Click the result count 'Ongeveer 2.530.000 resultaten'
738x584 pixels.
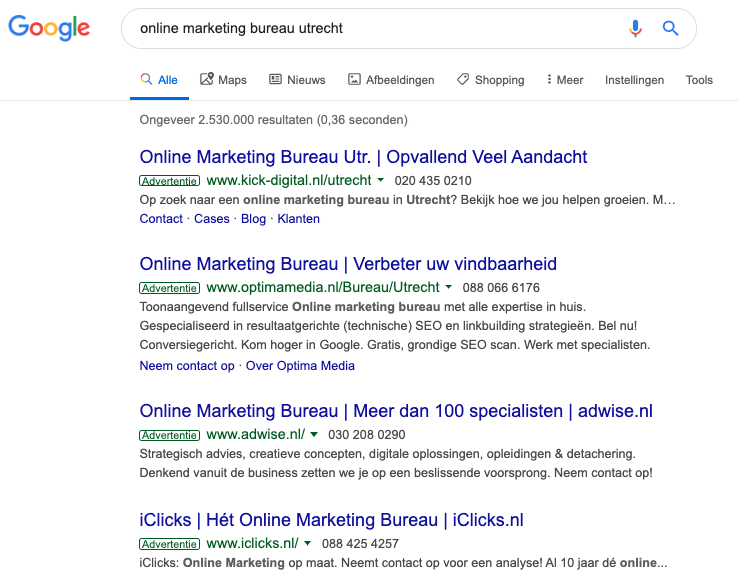pyautogui.click(x=226, y=120)
